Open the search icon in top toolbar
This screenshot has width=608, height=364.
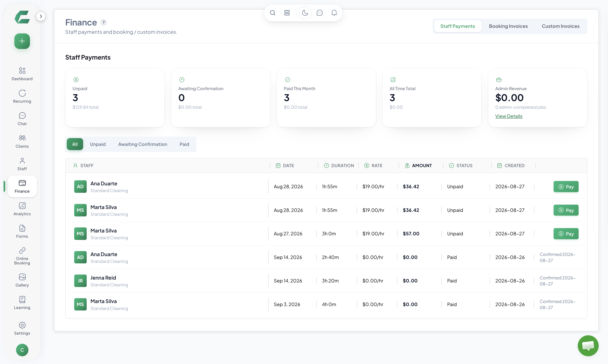pyautogui.click(x=272, y=13)
